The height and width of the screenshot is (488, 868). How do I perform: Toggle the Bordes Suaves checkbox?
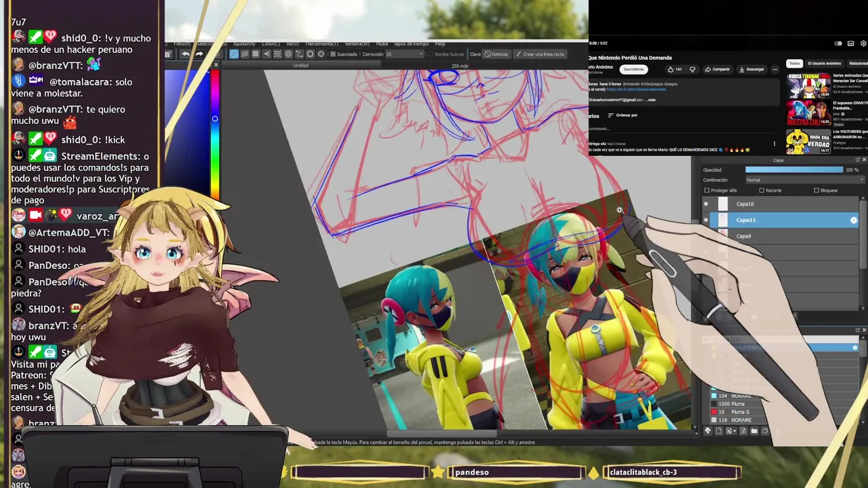point(431,54)
